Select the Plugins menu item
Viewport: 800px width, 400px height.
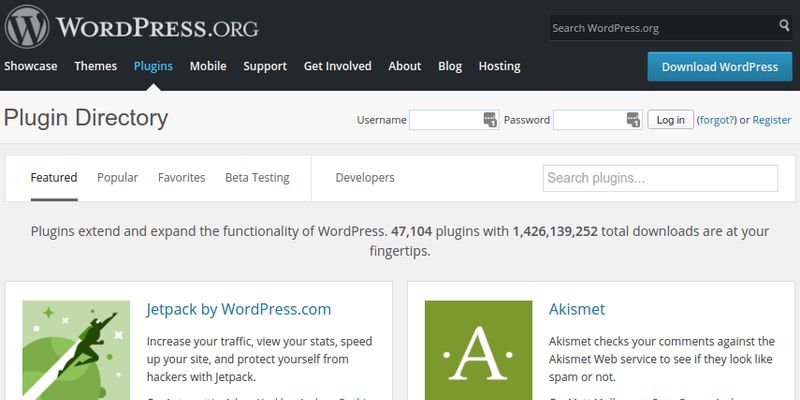tap(153, 66)
